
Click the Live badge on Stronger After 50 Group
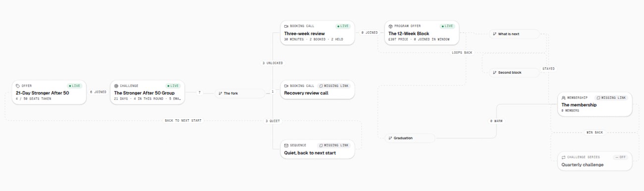[173, 86]
